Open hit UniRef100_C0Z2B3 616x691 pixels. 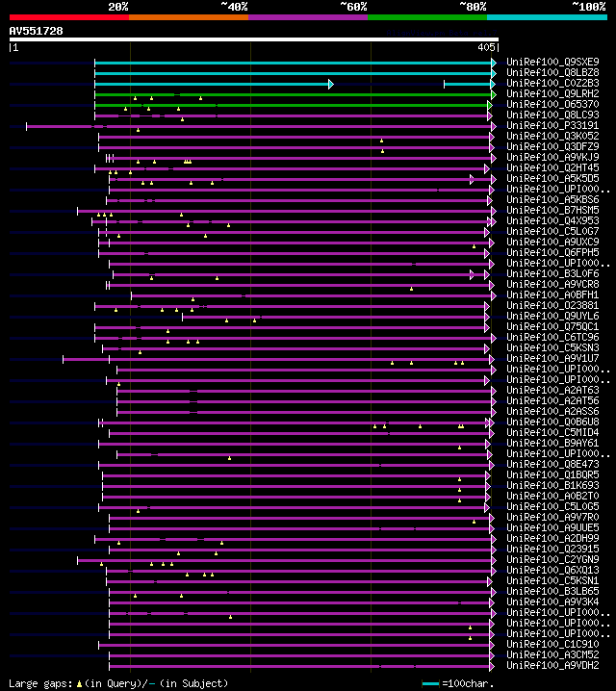click(552, 84)
